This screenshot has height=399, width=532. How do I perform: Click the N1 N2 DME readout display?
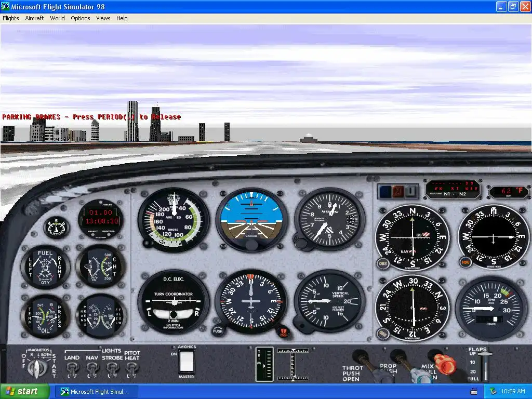click(x=453, y=189)
